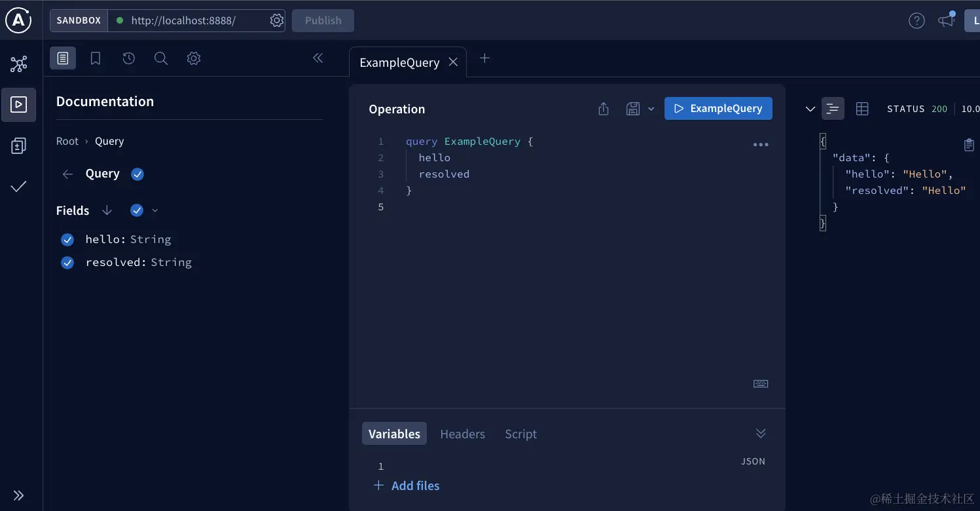Show keyboard shortcuts icon in editor
The width and height of the screenshot is (980, 511).
761,384
